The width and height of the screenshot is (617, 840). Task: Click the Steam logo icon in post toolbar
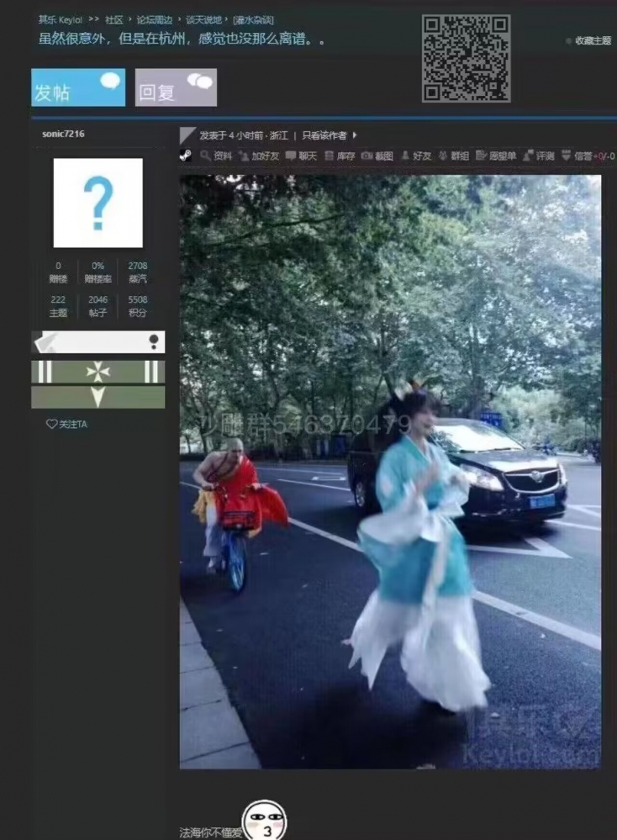point(185,156)
